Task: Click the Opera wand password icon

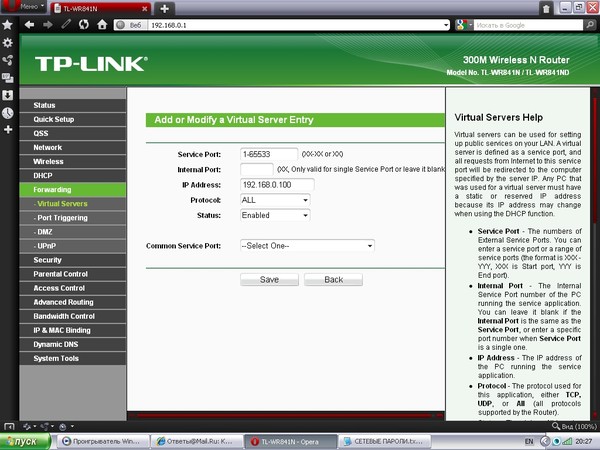Action: [66, 25]
